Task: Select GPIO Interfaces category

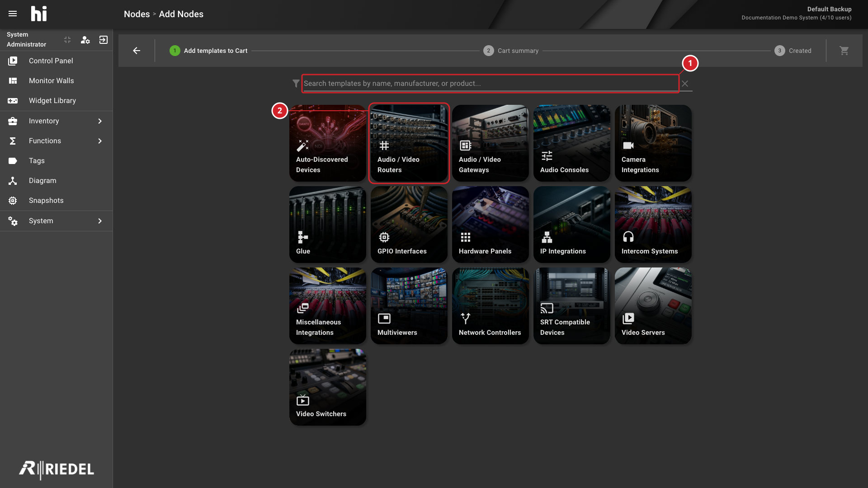Action: 409,225
